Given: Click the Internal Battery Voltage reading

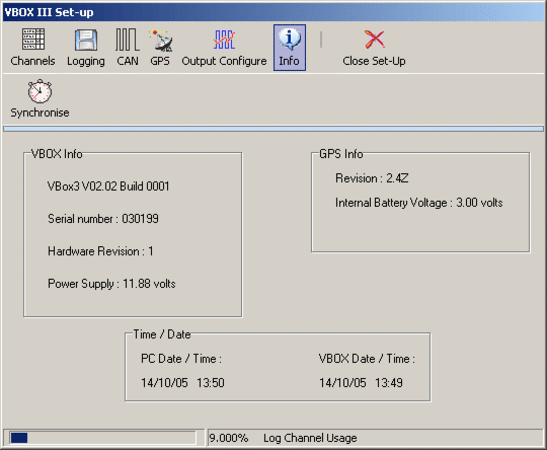Looking at the screenshot, I should click(419, 203).
